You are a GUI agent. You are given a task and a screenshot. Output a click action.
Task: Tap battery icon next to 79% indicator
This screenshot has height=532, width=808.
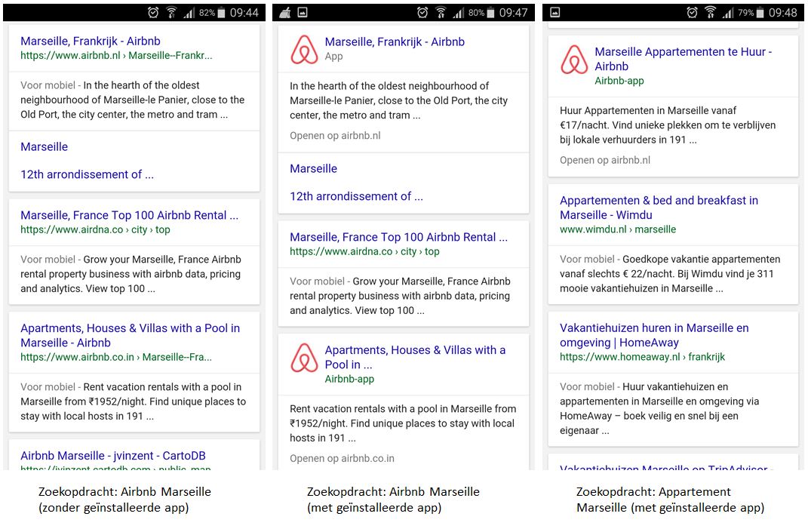pyautogui.click(x=760, y=13)
